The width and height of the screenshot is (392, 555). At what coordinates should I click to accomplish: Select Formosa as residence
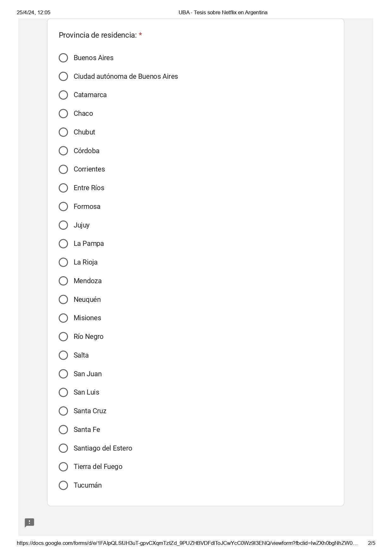pyautogui.click(x=63, y=207)
